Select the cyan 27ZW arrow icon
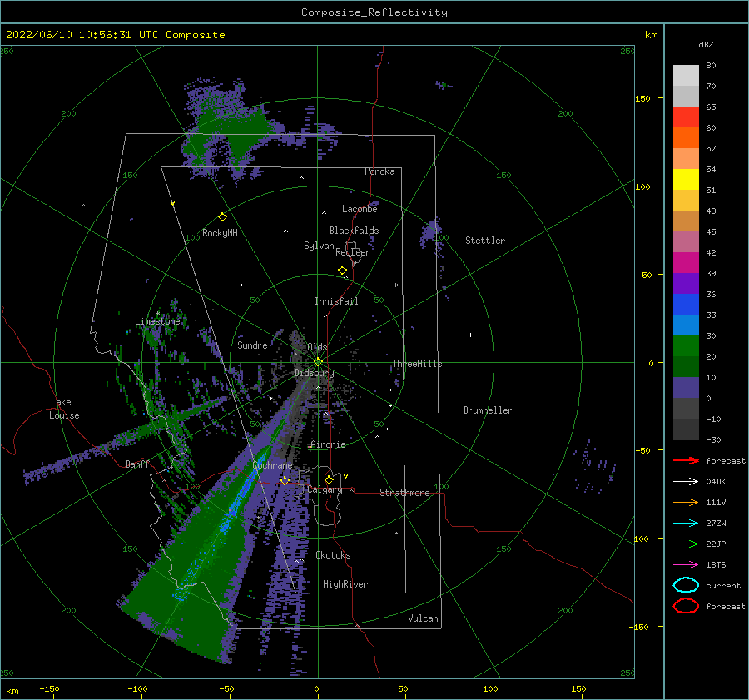The width and height of the screenshot is (749, 700). [x=686, y=524]
